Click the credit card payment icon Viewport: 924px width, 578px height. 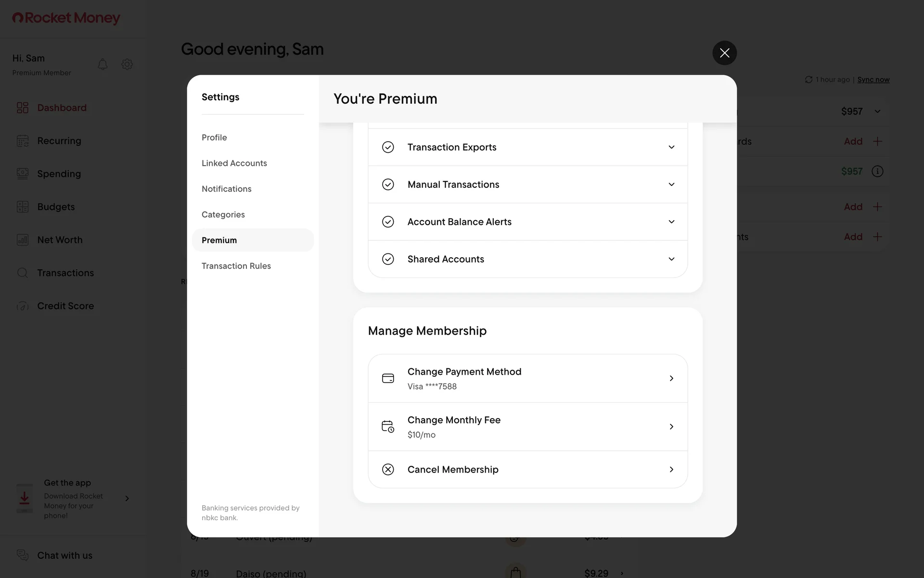(x=388, y=379)
